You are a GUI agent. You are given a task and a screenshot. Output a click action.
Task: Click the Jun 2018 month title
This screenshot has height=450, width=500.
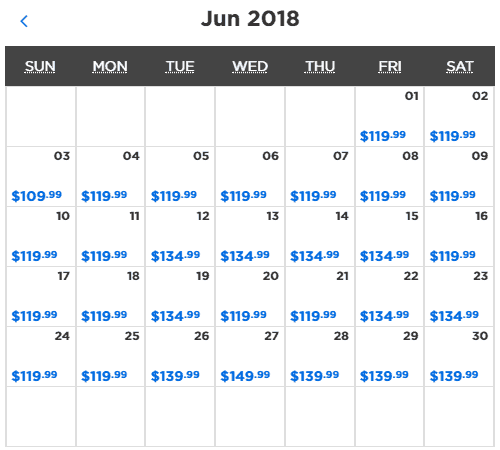[250, 19]
